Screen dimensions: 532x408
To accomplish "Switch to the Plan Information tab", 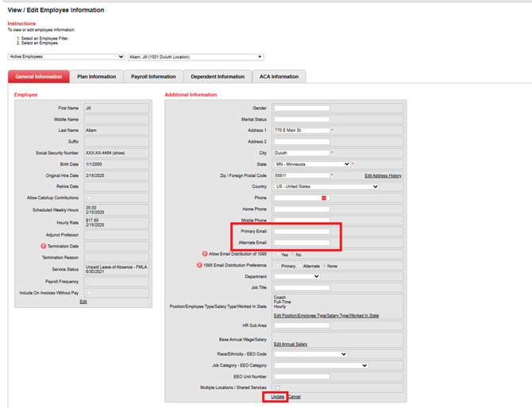I will coord(96,77).
